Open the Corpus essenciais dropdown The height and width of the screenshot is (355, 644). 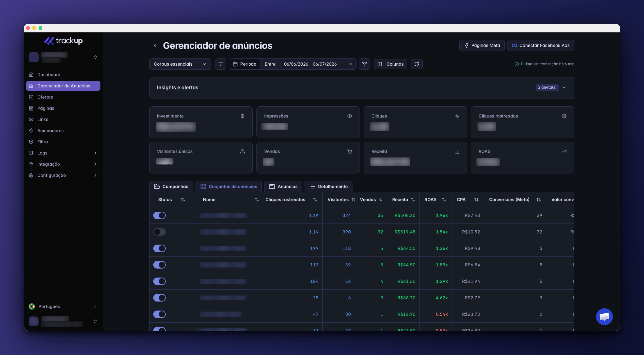click(x=180, y=64)
